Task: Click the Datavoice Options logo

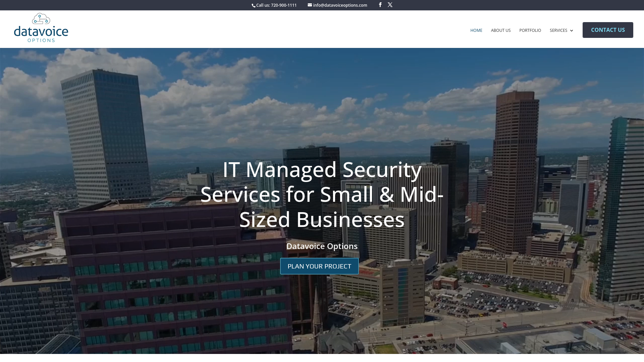Action: pos(41,28)
